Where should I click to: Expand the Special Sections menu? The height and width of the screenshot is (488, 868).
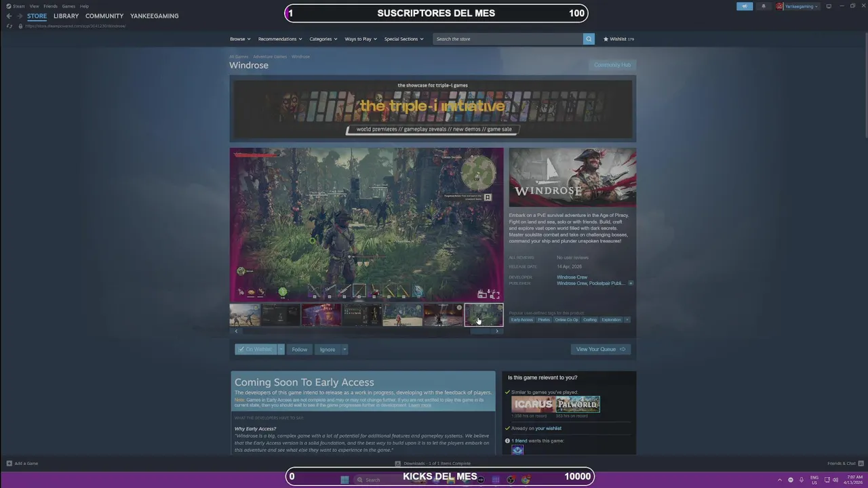click(x=404, y=39)
